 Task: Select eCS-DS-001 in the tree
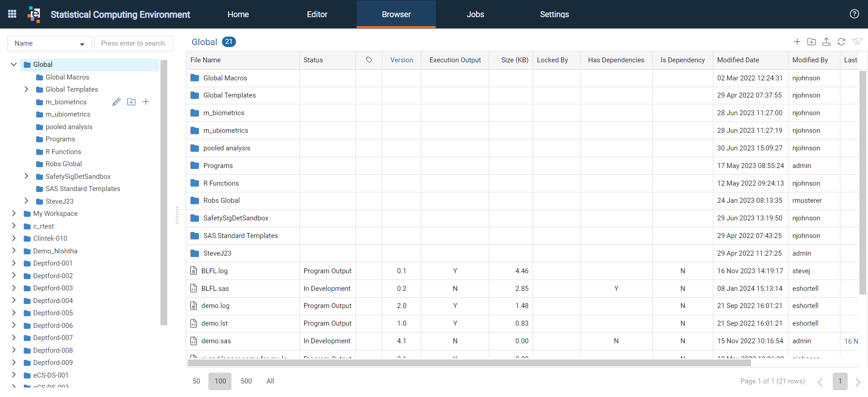51,375
